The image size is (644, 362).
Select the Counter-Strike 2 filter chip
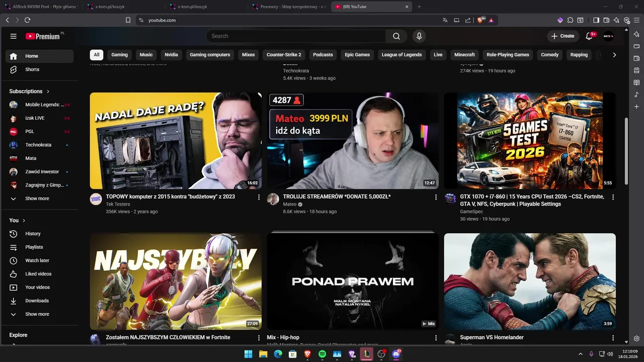point(284,55)
